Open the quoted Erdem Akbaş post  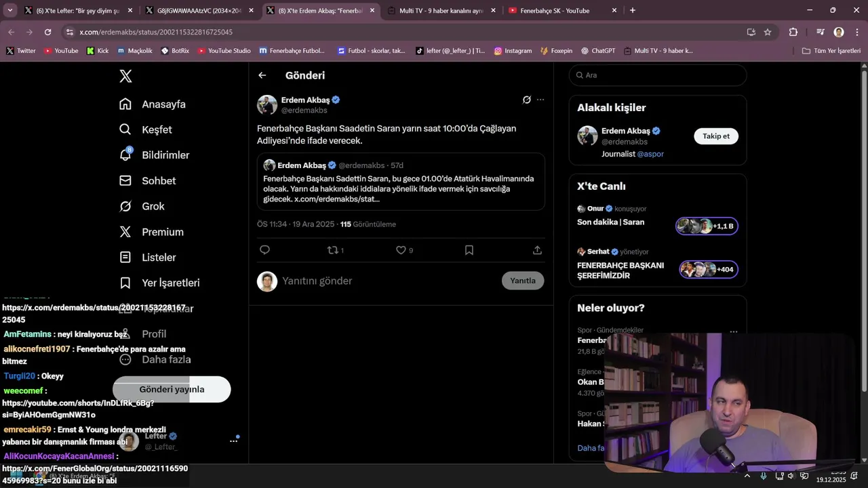click(x=401, y=182)
